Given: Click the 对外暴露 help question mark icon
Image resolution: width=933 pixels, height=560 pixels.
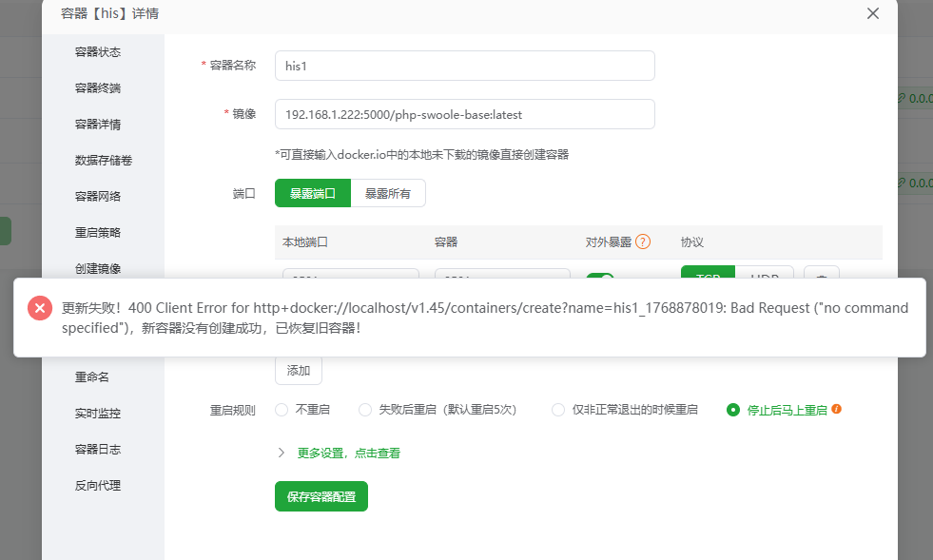Looking at the screenshot, I should (x=644, y=241).
